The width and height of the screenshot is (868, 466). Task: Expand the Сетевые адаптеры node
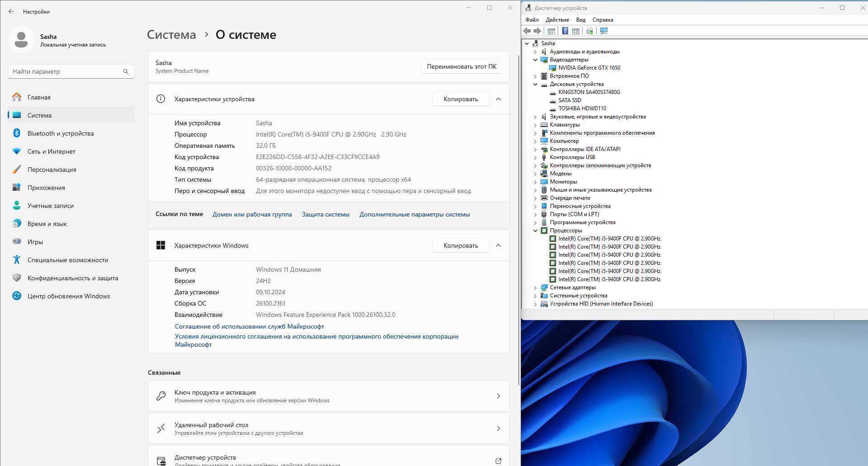click(536, 287)
